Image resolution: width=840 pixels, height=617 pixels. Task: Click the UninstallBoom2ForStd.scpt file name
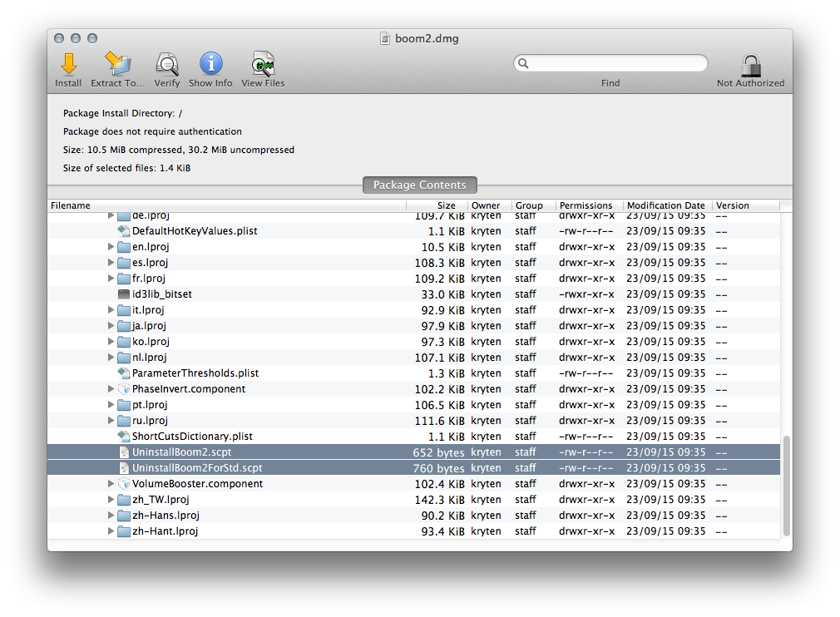(197, 467)
